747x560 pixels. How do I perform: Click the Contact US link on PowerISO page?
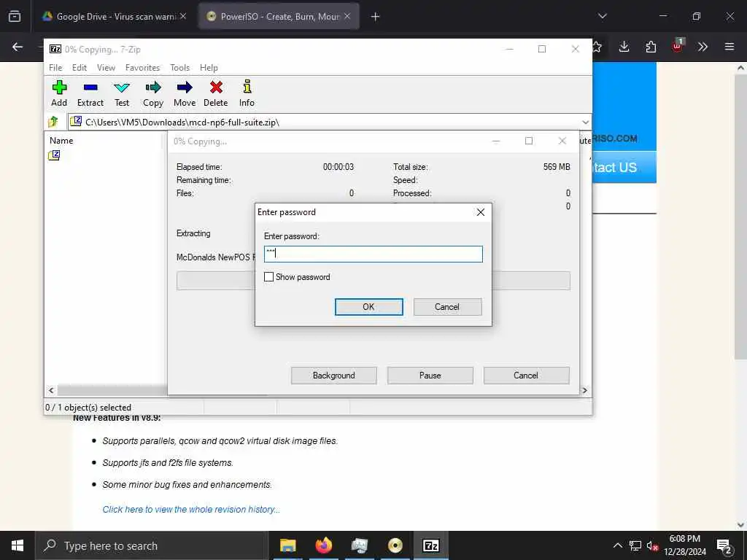[624, 167]
